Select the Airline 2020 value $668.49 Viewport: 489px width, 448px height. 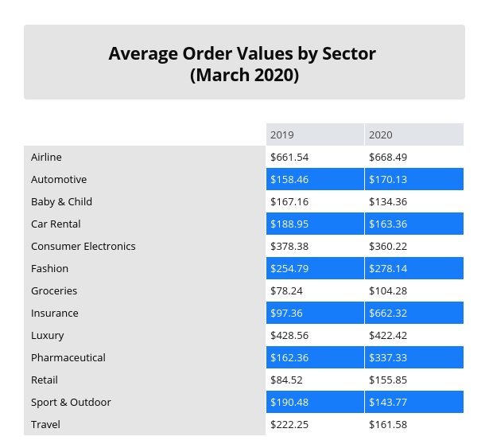click(x=388, y=158)
